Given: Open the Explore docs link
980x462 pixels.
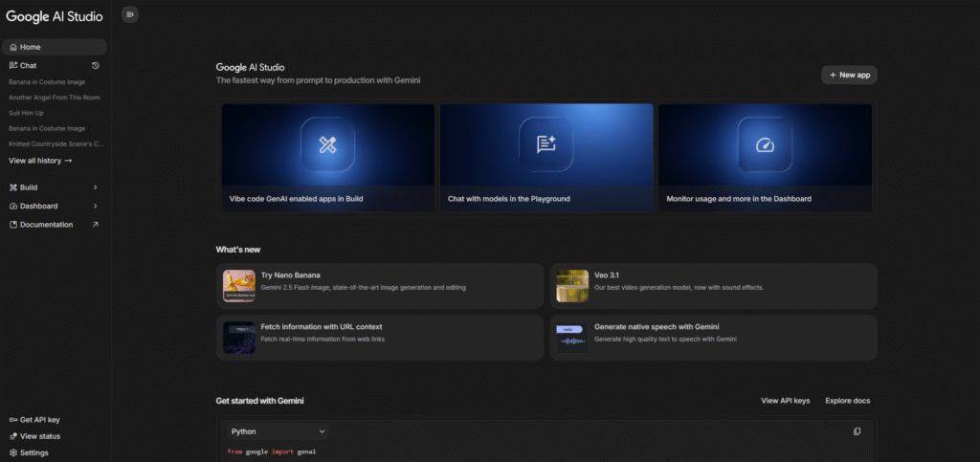Looking at the screenshot, I should 847,400.
